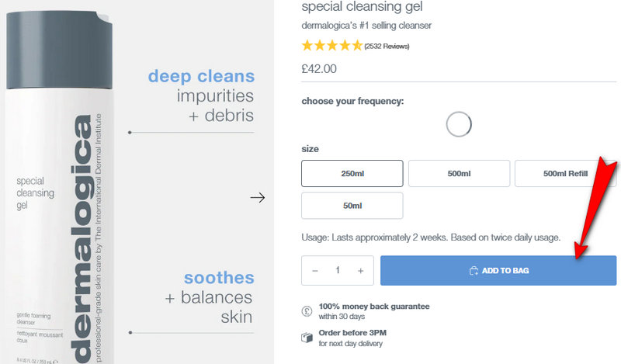Click the frequency loading spinner
The height and width of the screenshot is (364, 621).
[459, 124]
